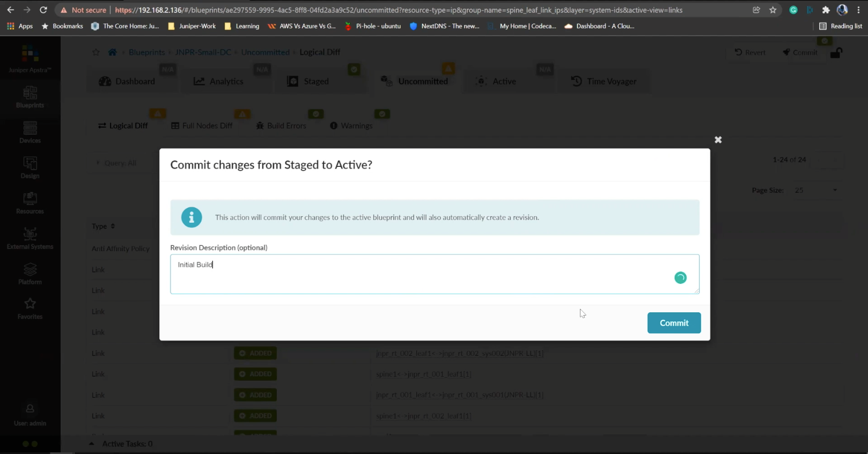Open Resources in the sidebar
Viewport: 868px width, 454px height.
30,203
